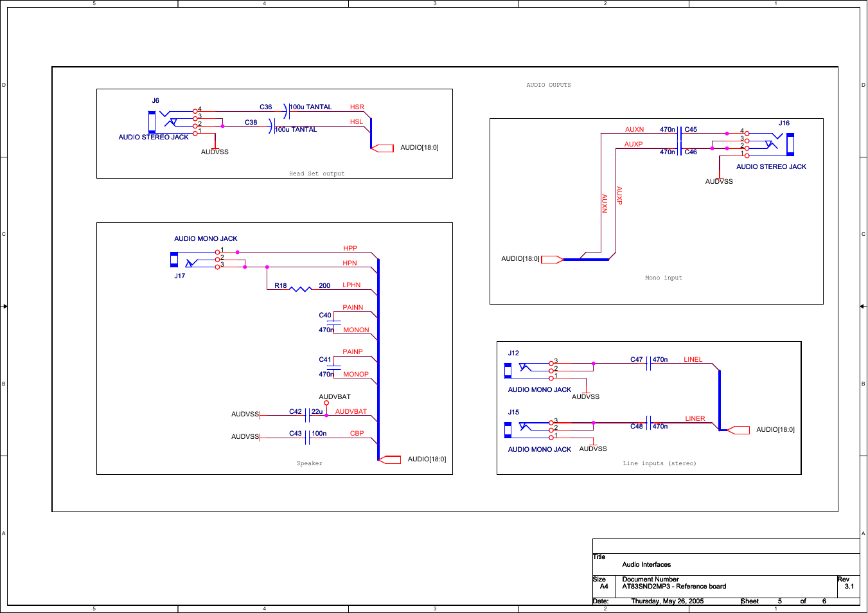The height and width of the screenshot is (613, 868).
Task: Click the C42 22u value text
Action: 317,412
